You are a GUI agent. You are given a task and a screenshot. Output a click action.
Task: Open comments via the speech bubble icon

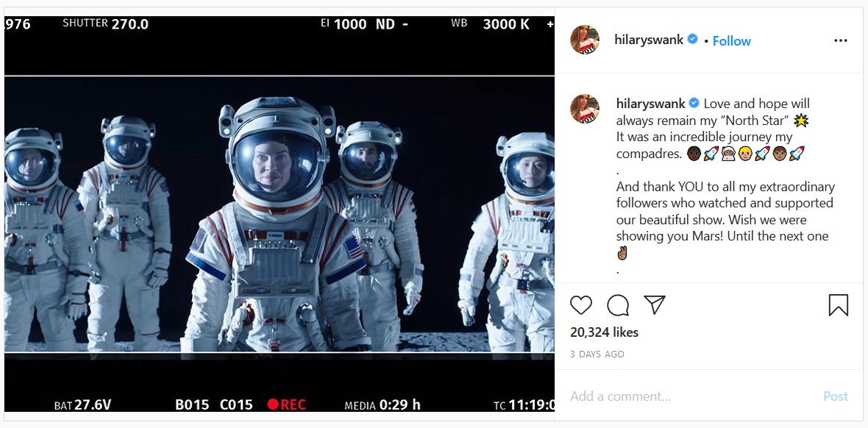(618, 305)
